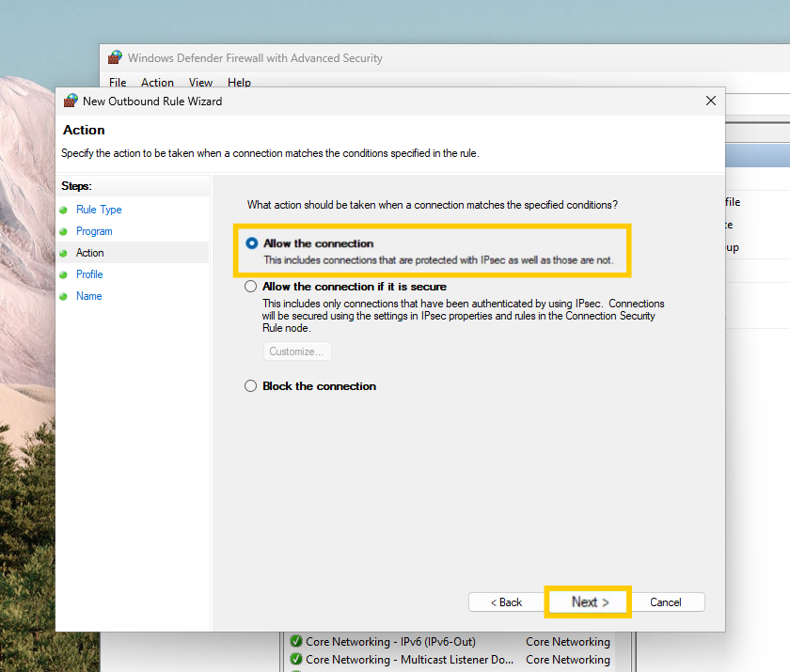Click the green bullet beside Action step
Viewport: 790px width, 672px height.
63,253
